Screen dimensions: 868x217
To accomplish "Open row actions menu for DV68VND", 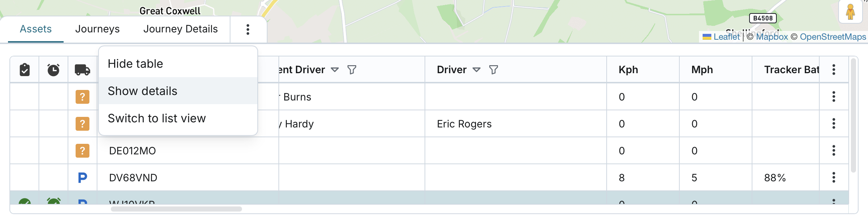I will point(834,178).
